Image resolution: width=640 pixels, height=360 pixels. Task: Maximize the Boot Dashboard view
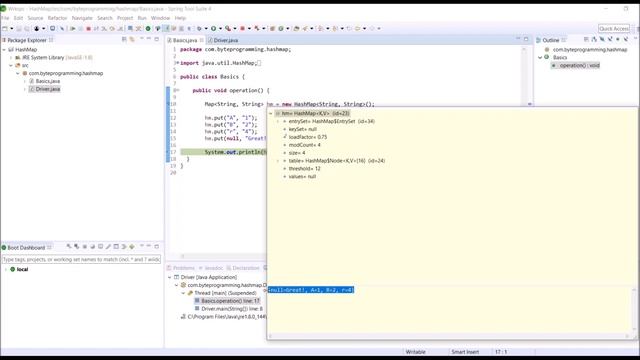156,247
